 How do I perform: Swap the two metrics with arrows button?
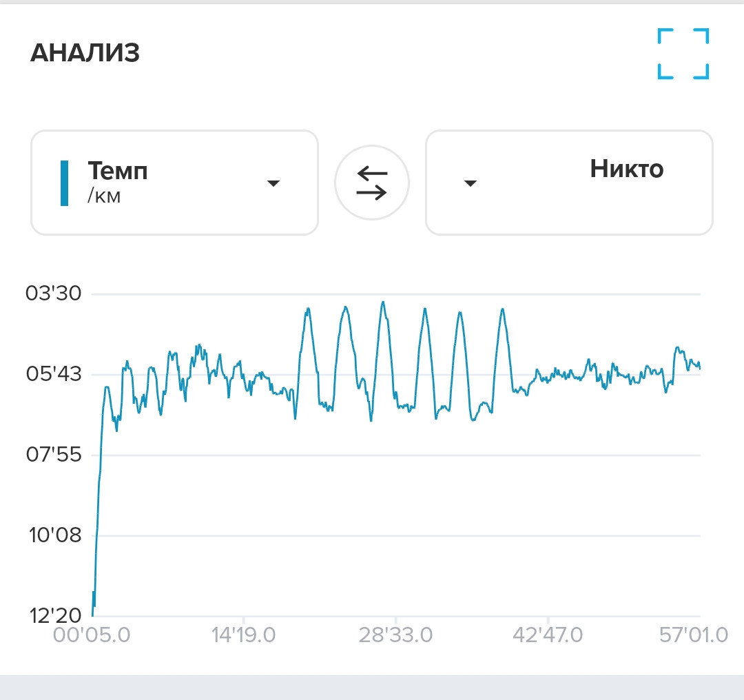click(x=372, y=183)
